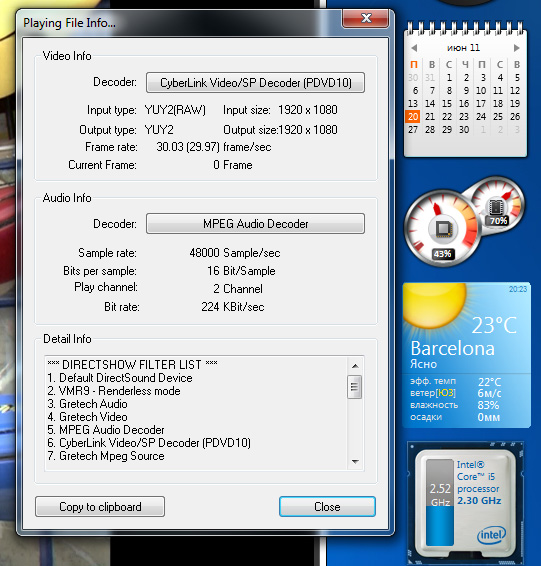Click the Intel logo on processor gadget

(x=492, y=534)
